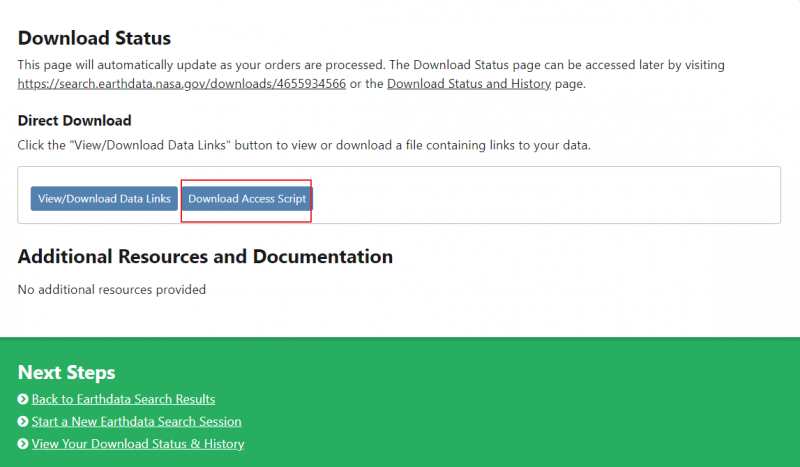Click the Download Status heading
Image resolution: width=800 pixels, height=467 pixels.
[x=95, y=39]
